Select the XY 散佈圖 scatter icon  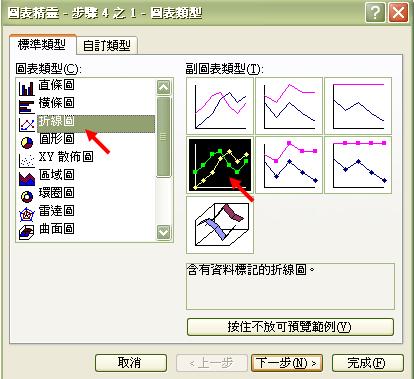tap(27, 160)
